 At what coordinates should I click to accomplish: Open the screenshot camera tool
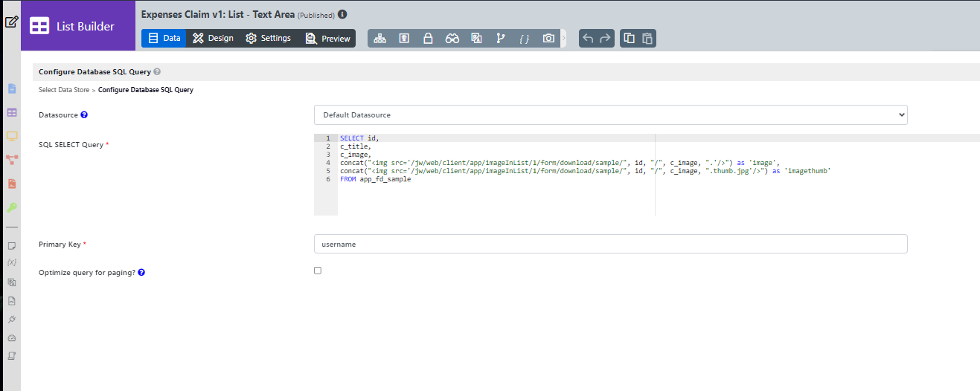point(548,39)
